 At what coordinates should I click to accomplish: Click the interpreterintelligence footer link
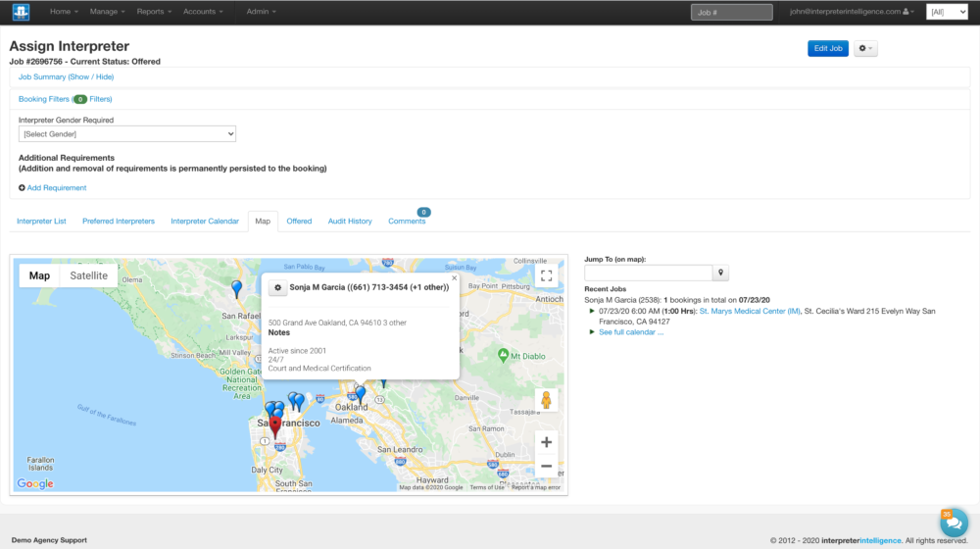[861, 540]
